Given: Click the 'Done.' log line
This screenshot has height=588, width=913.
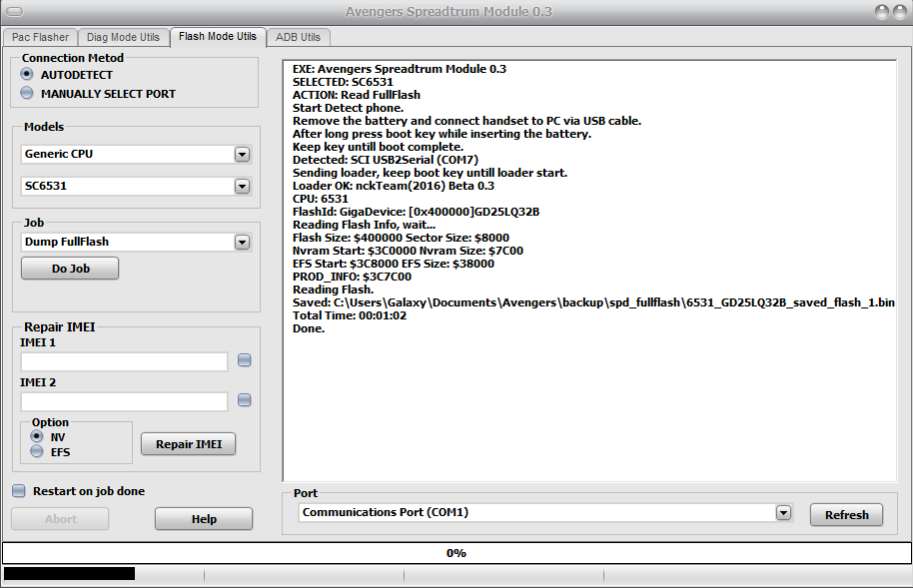Looking at the screenshot, I should click(x=309, y=328).
